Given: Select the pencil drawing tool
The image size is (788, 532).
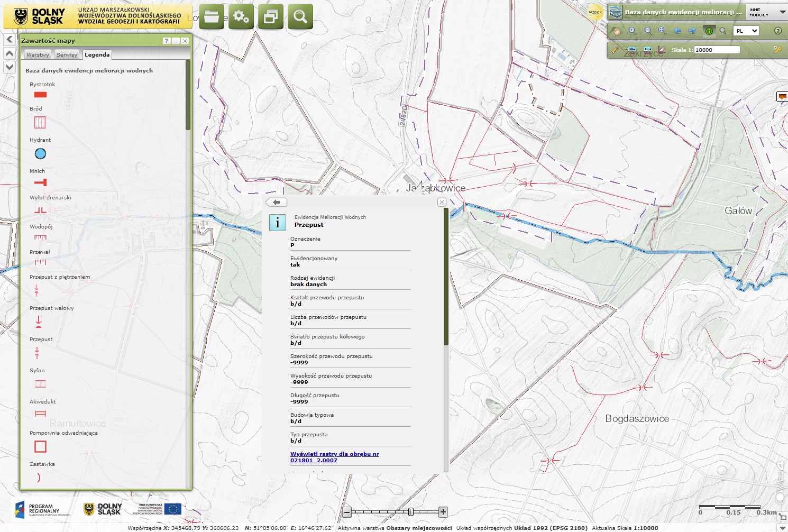Looking at the screenshot, I should pyautogui.click(x=615, y=50).
